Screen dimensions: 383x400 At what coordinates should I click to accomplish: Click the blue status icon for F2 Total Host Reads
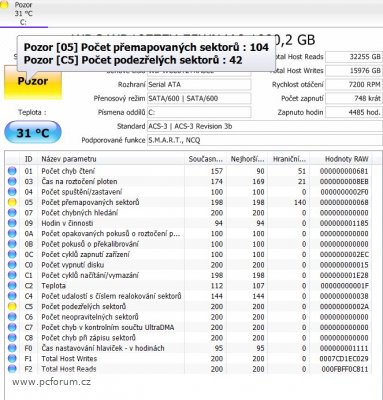[12, 369]
